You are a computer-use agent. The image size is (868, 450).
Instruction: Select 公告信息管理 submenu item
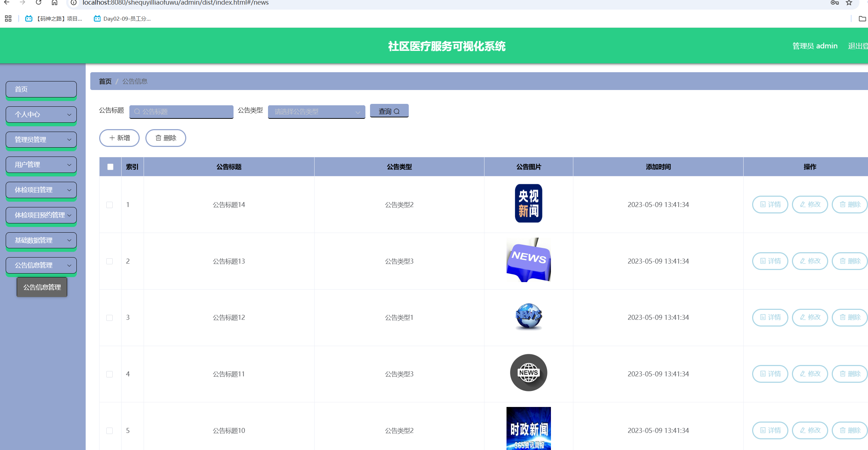[x=42, y=287]
